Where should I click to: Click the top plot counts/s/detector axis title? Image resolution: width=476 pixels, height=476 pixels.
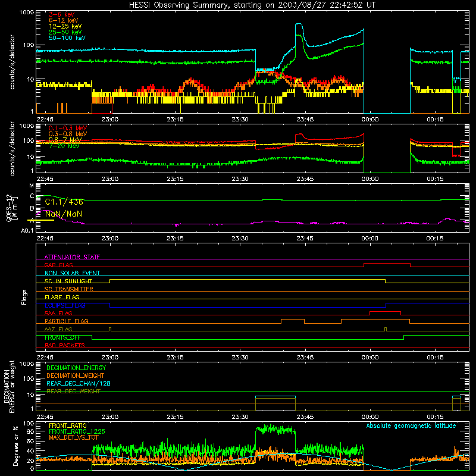pyautogui.click(x=12, y=62)
